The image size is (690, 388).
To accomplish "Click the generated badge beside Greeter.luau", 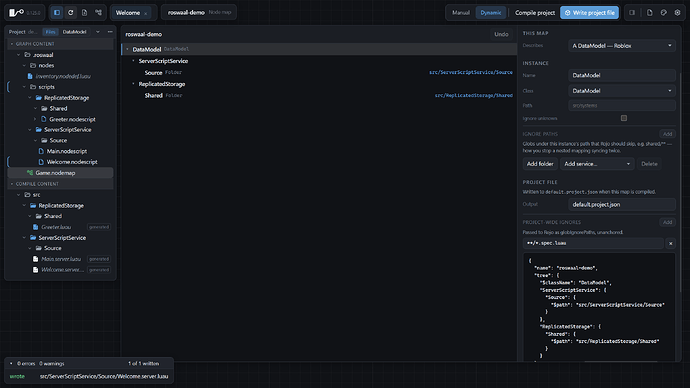I will tap(99, 227).
